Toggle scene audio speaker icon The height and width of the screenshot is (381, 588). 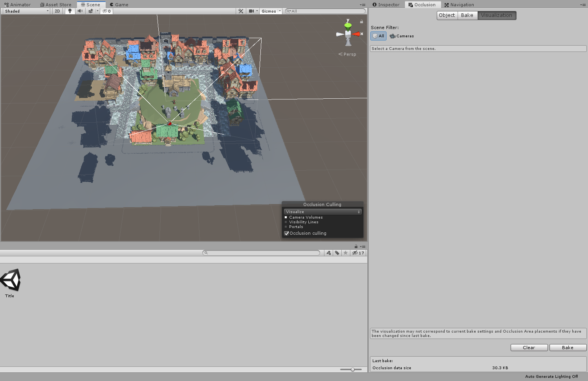coord(80,11)
